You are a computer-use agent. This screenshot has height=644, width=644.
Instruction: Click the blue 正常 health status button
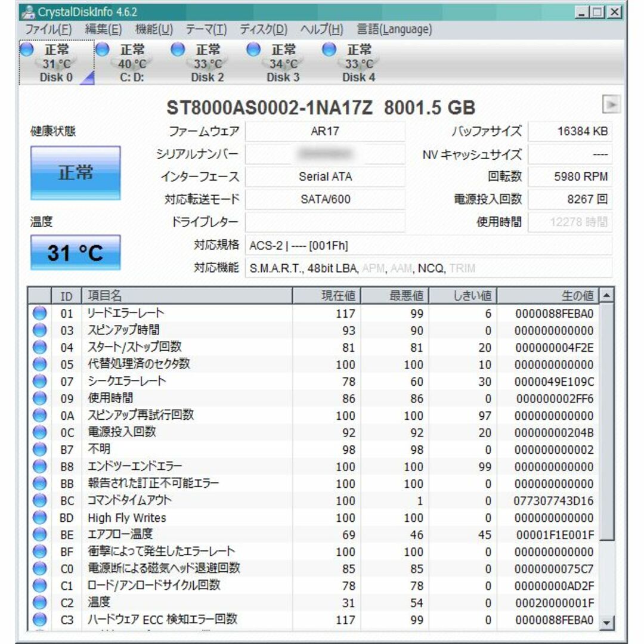tap(76, 173)
